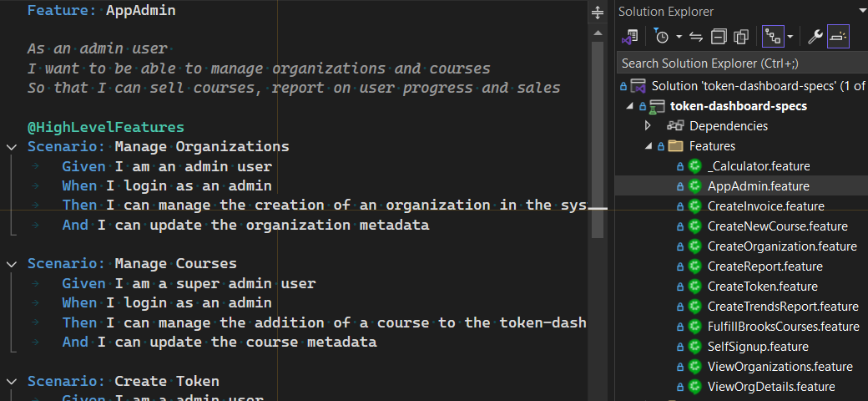Screen dimensions: 868x401
Task: Click the _Calculator.feature file icon
Action: pos(695,166)
